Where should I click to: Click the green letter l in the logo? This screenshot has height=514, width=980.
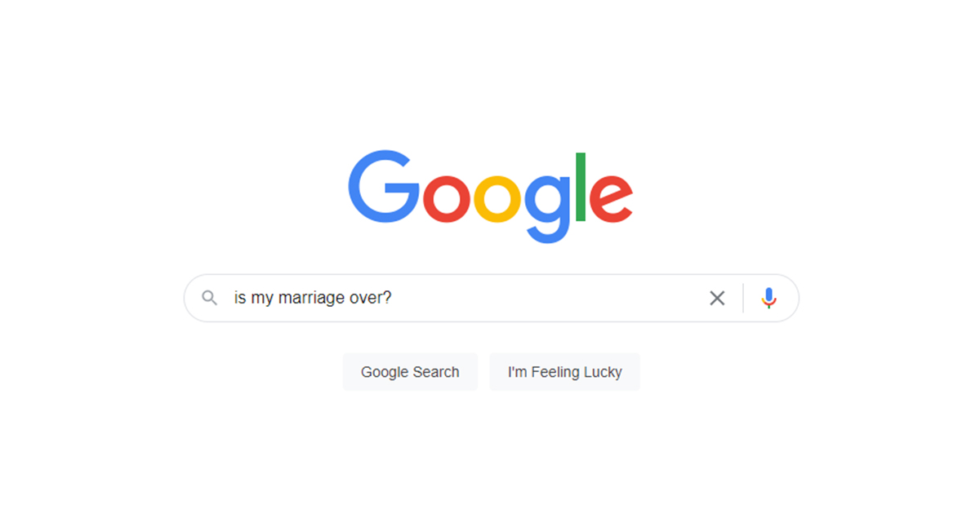[581, 187]
